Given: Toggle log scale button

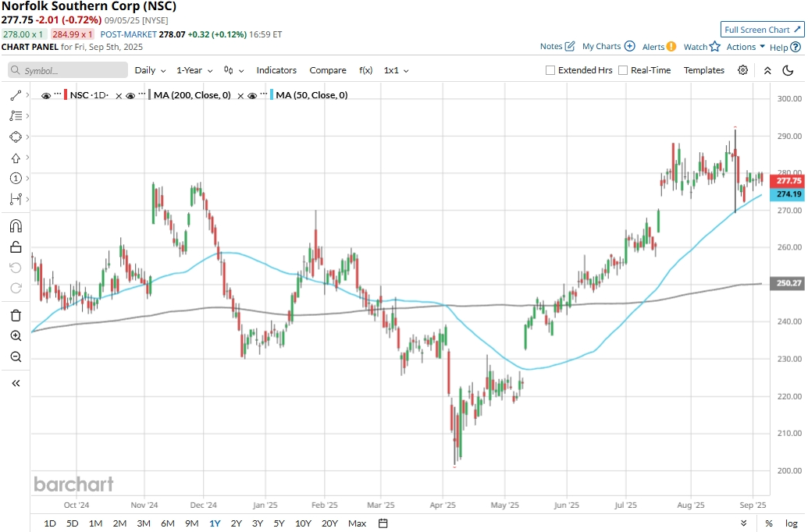Looking at the screenshot, I should [x=792, y=523].
